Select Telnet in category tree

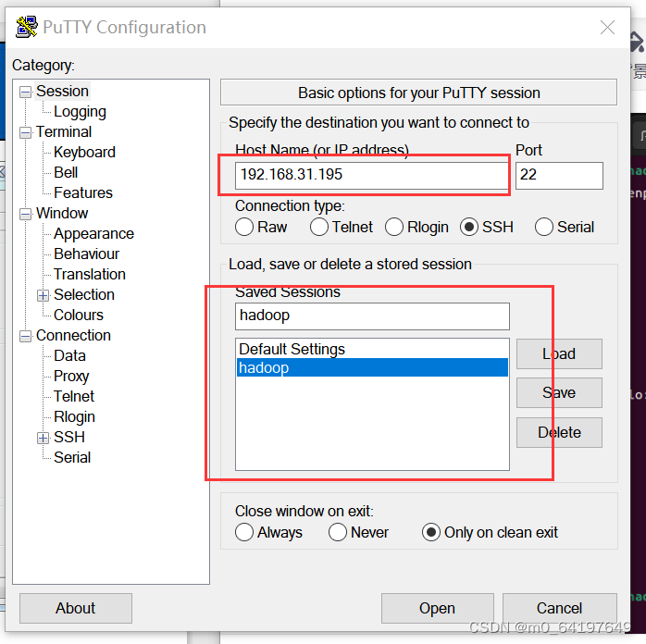pos(74,397)
